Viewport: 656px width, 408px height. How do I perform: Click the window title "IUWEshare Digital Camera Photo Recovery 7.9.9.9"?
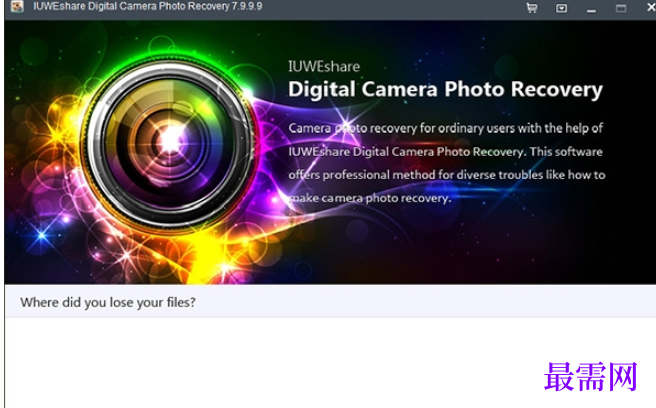pos(148,7)
